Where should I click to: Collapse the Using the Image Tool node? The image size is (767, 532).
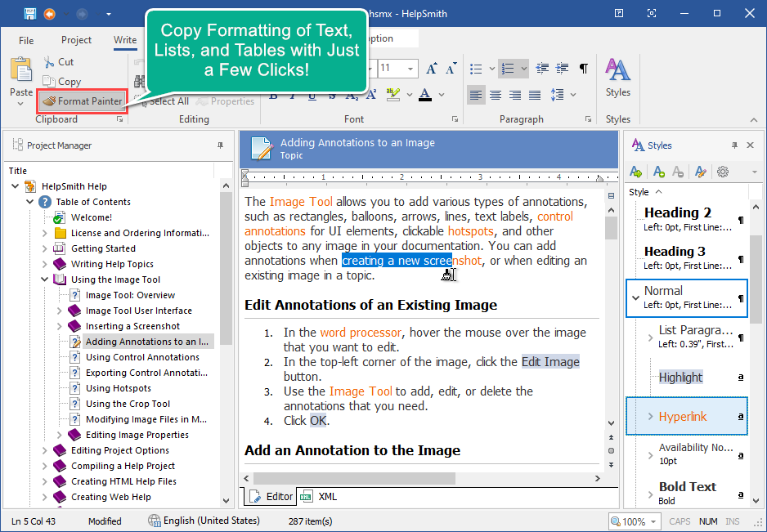(x=44, y=279)
